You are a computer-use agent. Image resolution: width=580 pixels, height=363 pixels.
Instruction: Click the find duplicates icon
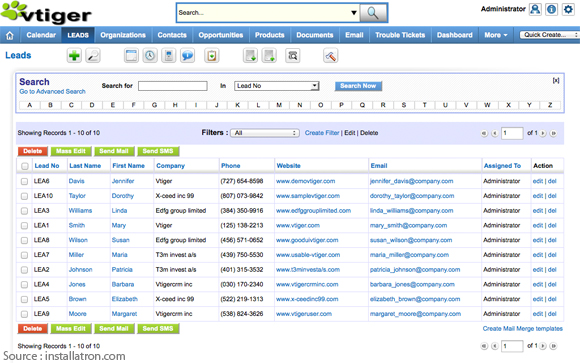tap(293, 56)
